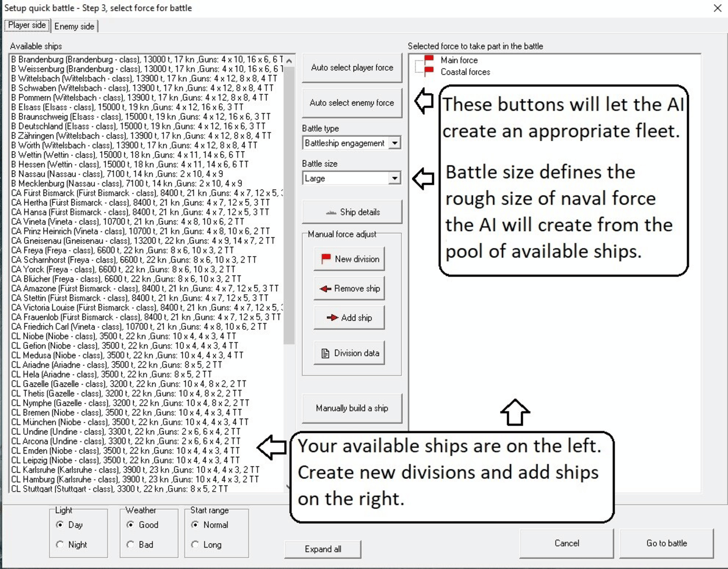Switch to the Enemy side tab

(74, 26)
